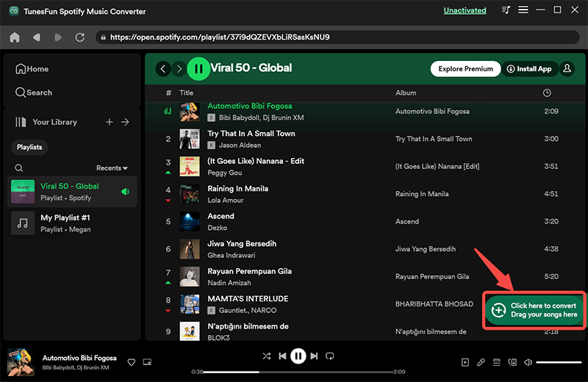Click the home icon in browser toolbar
This screenshot has width=588, height=382.
click(x=15, y=37)
